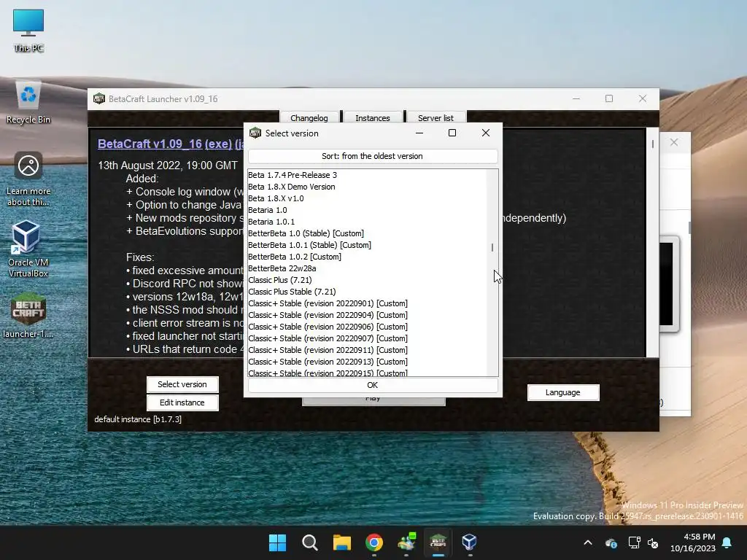Viewport: 747px width, 560px height.
Task: Close the BetaCraft Launcher window
Action: [642, 98]
